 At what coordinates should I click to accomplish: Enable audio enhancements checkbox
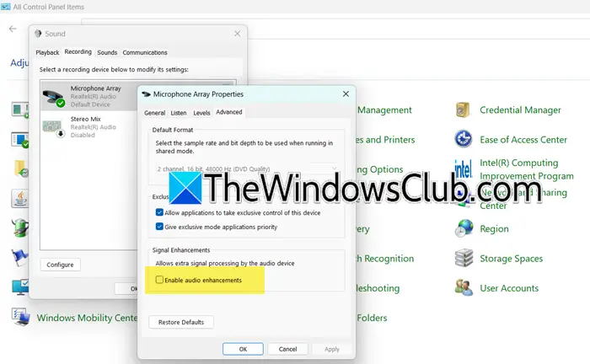tap(159, 280)
